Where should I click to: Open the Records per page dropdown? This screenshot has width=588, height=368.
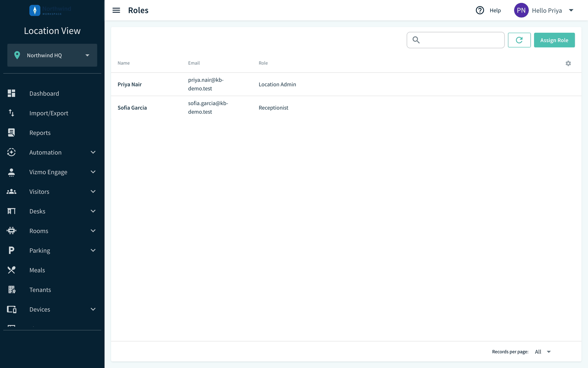tap(543, 352)
